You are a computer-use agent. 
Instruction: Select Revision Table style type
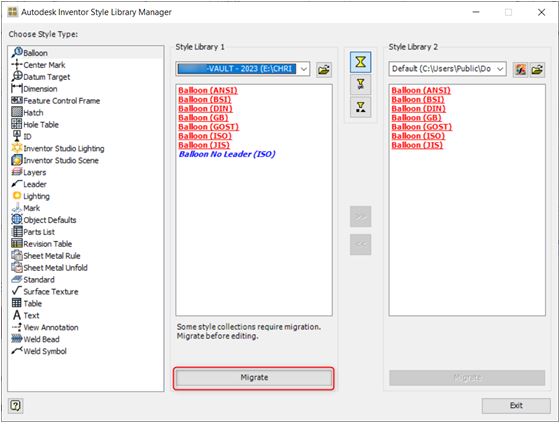41,244
